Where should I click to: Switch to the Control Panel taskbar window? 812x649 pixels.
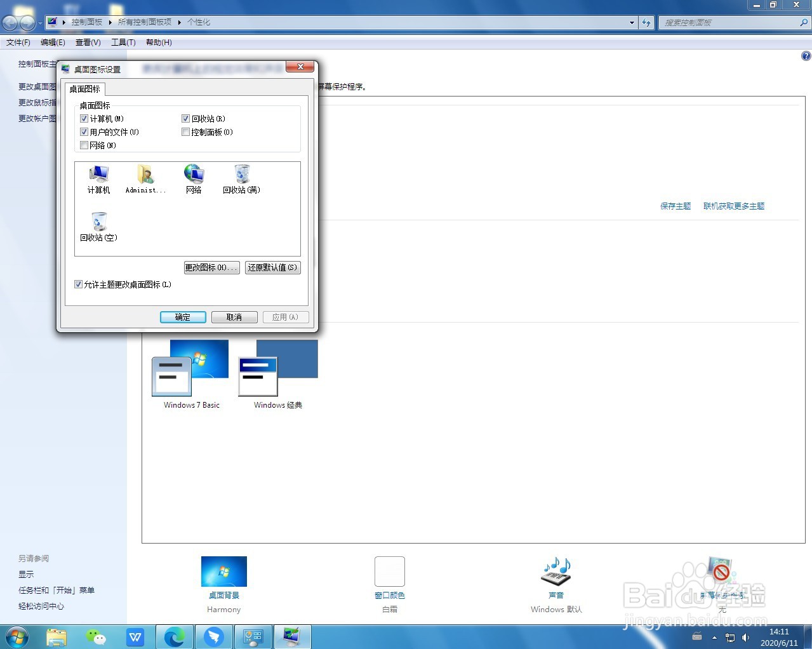[x=253, y=637]
